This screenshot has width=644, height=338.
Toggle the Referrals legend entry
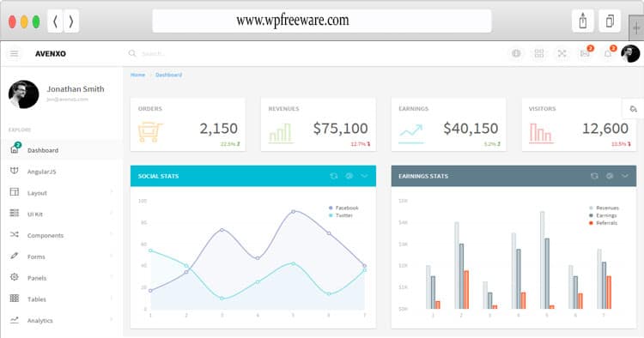(x=604, y=223)
